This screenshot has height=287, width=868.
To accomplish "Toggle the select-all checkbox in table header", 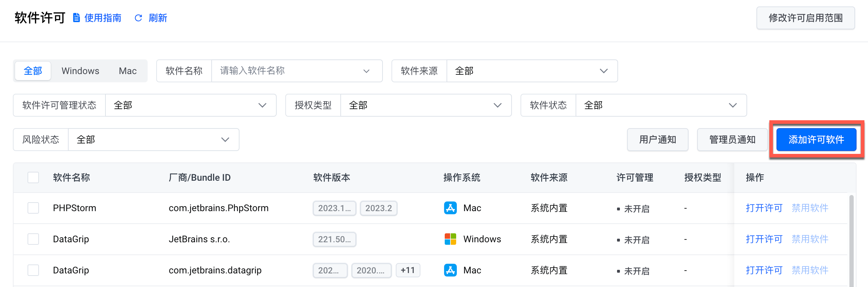I will [x=33, y=177].
